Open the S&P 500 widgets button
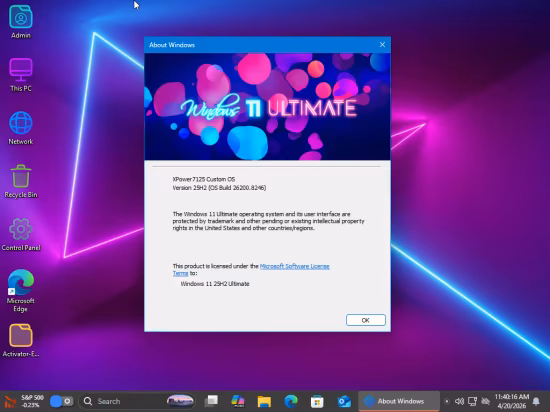 click(x=25, y=401)
